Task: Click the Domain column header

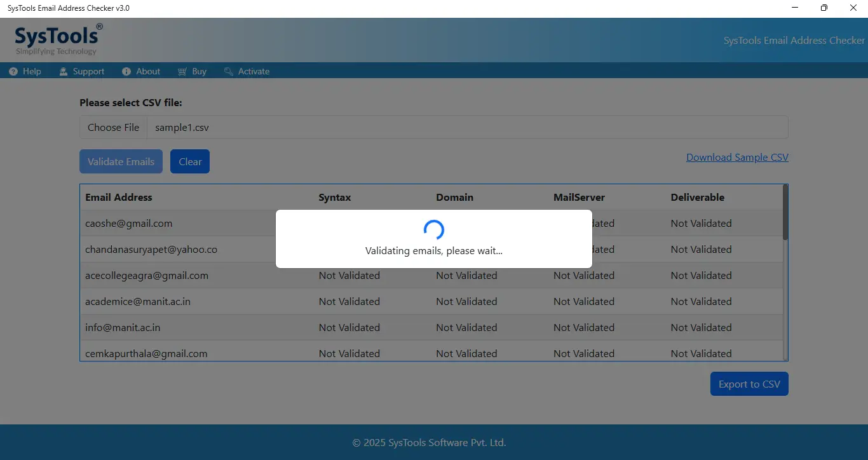Action: pos(454,198)
